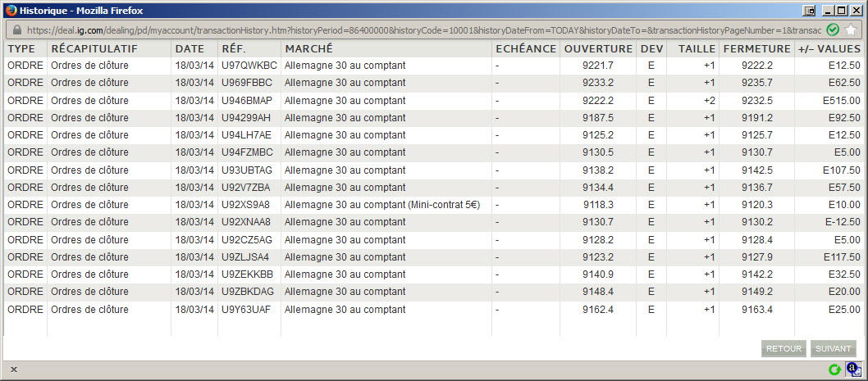Click closing price 9163.4
The height and width of the screenshot is (381, 868).
pos(757,310)
